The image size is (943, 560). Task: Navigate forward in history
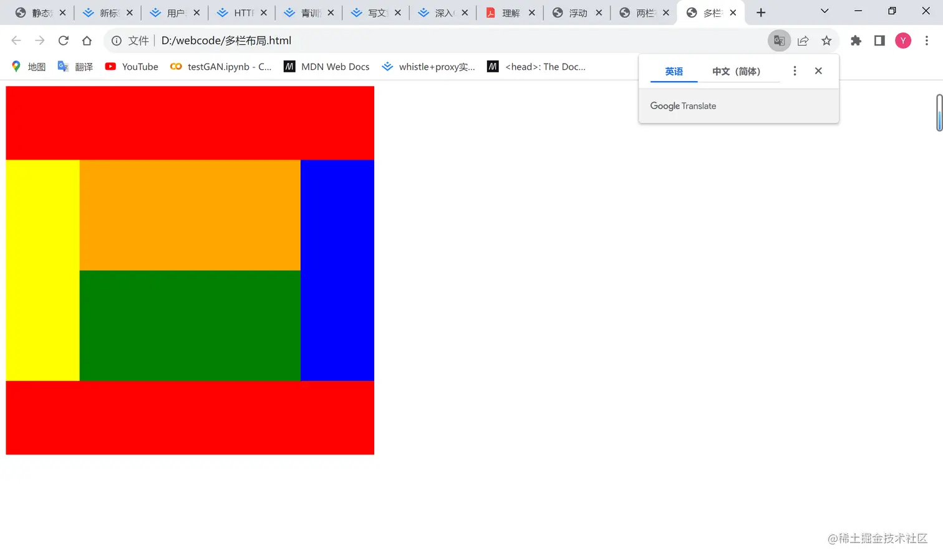tap(40, 41)
